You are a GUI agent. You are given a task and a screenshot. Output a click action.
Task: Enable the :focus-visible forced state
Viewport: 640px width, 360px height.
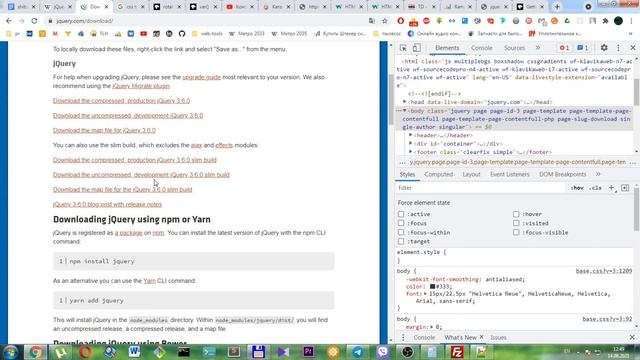point(516,232)
